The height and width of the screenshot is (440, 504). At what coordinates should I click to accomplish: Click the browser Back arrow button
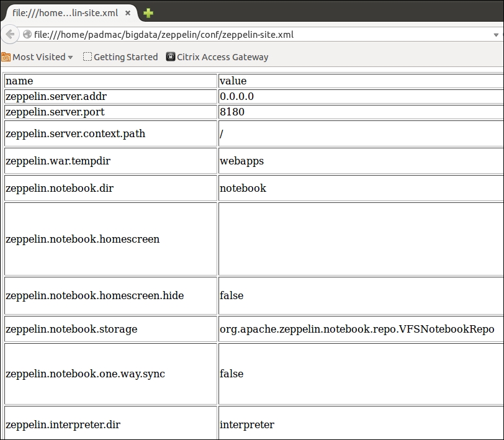pos(10,34)
